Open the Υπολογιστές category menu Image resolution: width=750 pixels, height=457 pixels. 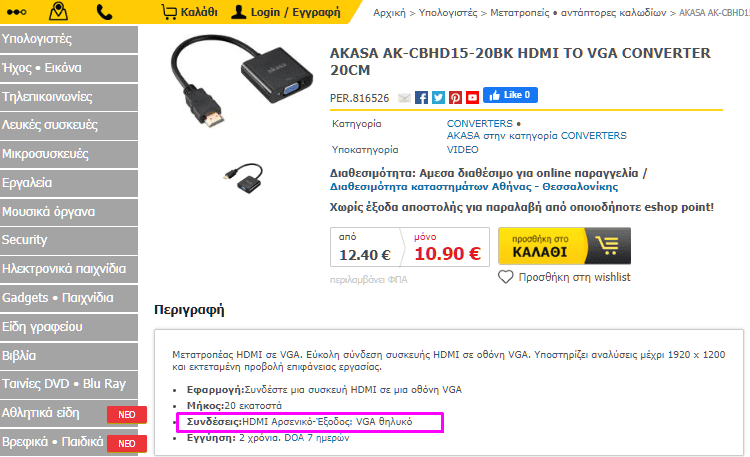coord(69,39)
